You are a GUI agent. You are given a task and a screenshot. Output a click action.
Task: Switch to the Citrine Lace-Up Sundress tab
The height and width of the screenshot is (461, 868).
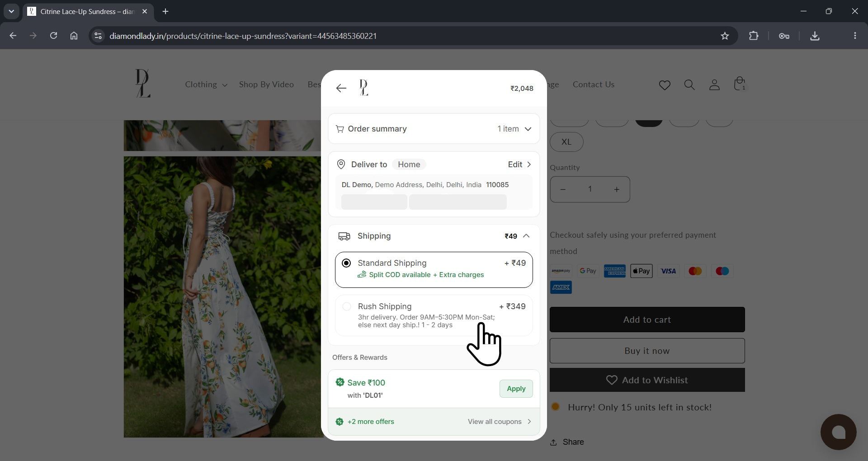tap(88, 11)
